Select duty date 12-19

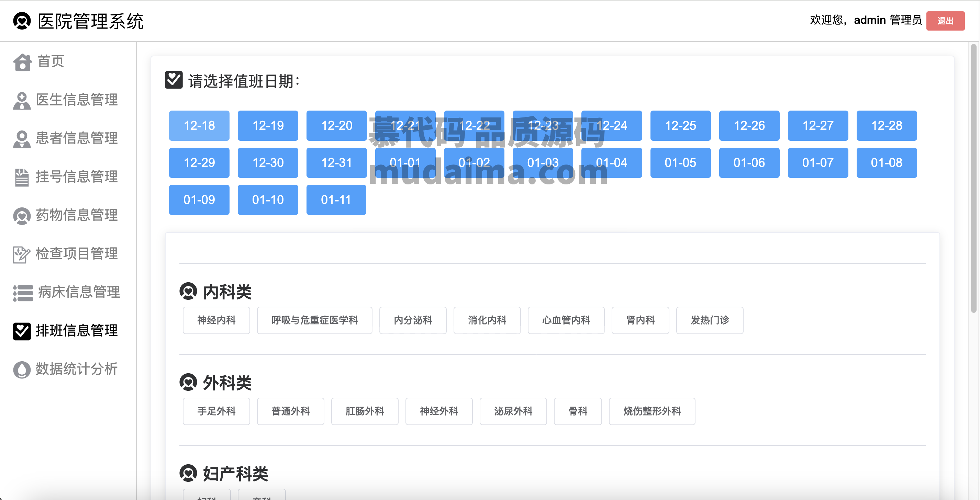click(268, 125)
